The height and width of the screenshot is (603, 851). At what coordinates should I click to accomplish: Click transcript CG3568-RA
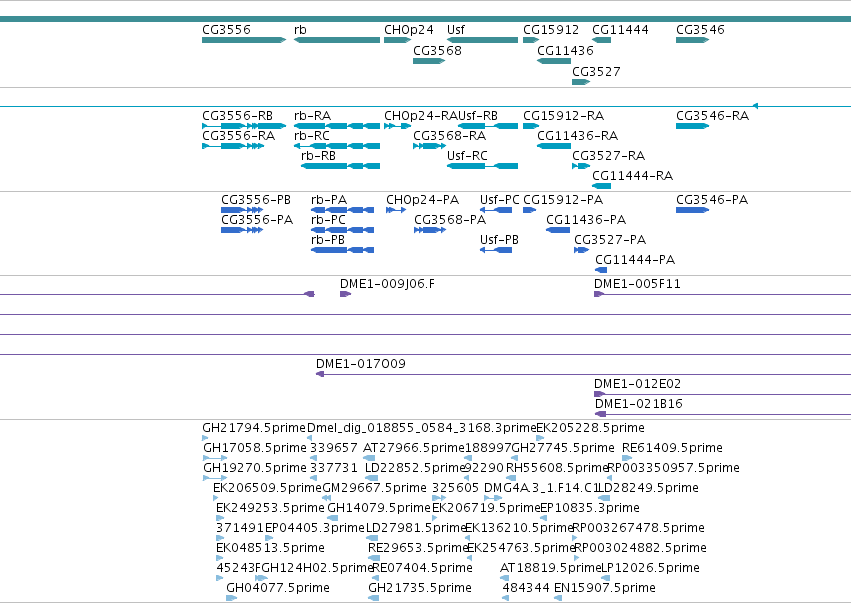[429, 146]
